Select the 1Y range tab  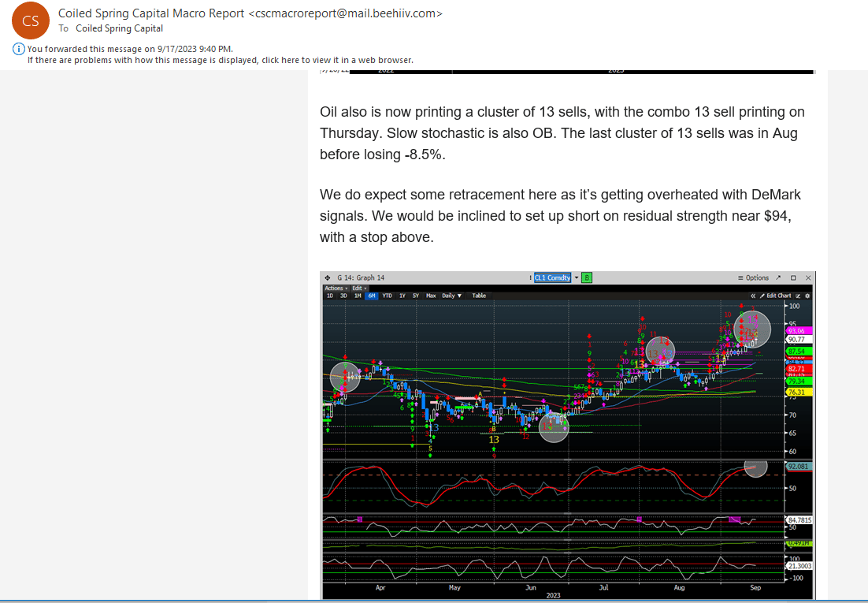point(402,296)
